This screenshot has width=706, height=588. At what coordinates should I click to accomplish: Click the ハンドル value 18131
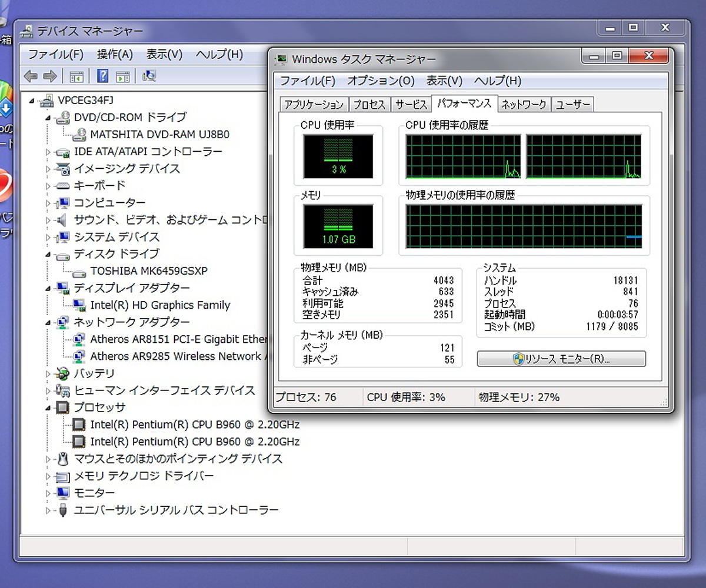coord(625,280)
